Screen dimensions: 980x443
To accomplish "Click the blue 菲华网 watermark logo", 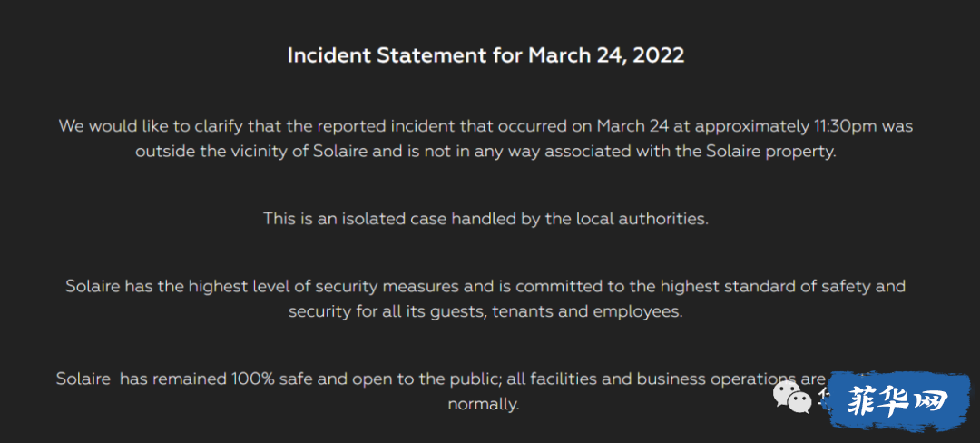I will [900, 400].
